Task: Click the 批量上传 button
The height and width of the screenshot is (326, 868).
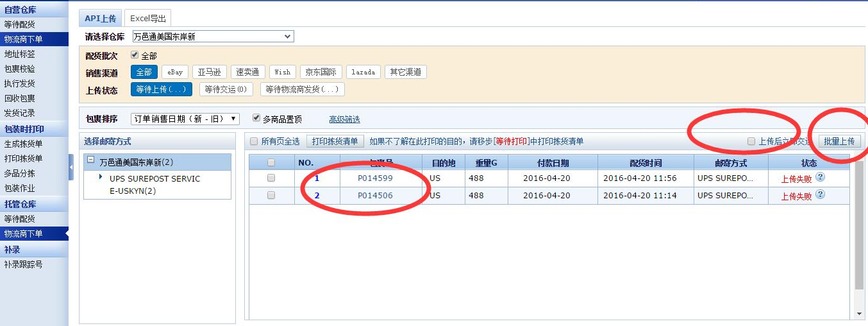Action: pos(839,141)
